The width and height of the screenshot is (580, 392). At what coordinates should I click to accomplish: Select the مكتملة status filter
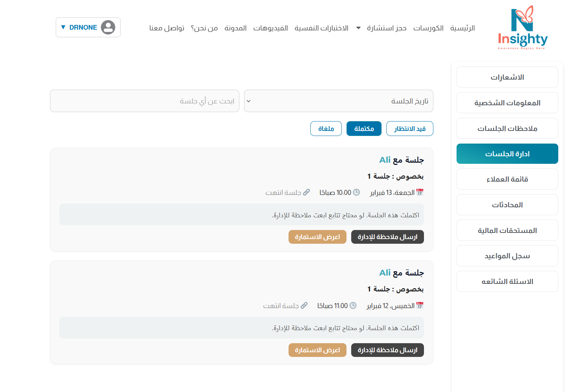(364, 129)
